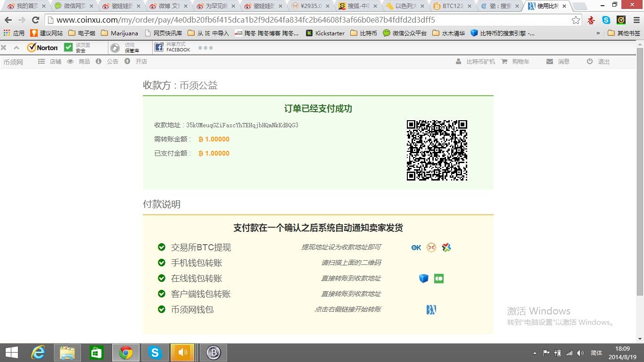Viewport: 644px width, 362px height.
Task: Open the Chrome hamburger menu
Action: pos(636,20)
